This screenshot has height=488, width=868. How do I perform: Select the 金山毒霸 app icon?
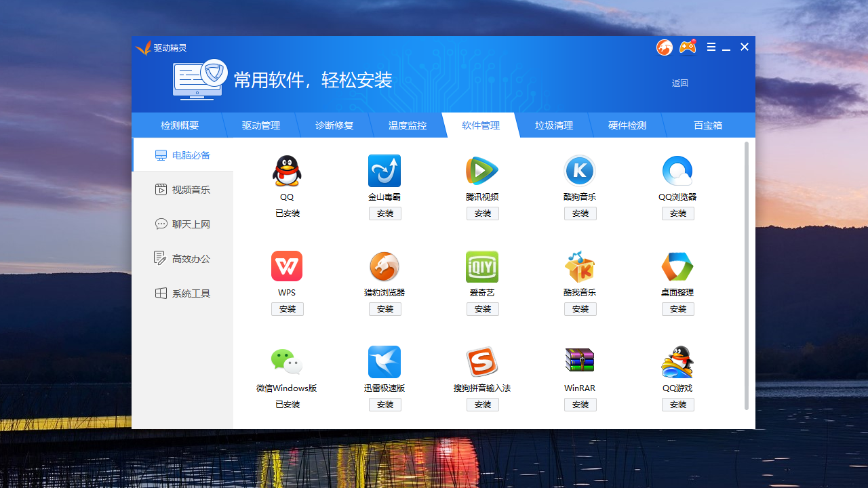point(384,170)
